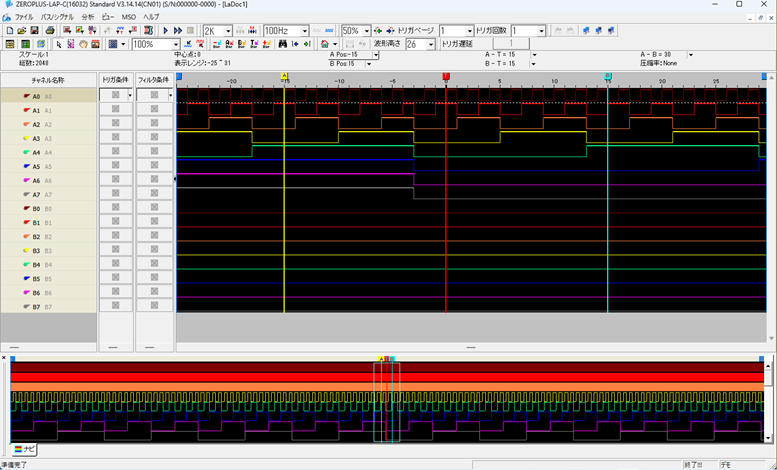Viewport: 777px width, 470px height.
Task: Toggle trigger condition for channel B2
Action: (115, 235)
